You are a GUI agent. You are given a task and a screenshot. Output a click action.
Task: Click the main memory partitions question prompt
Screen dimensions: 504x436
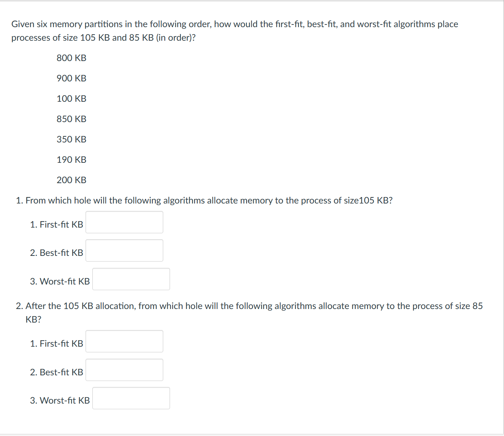click(234, 31)
